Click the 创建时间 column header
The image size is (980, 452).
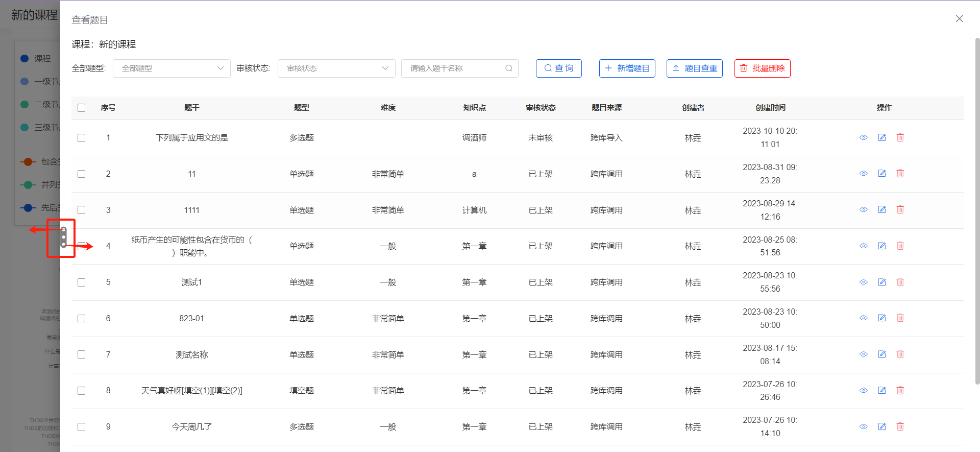tap(770, 108)
